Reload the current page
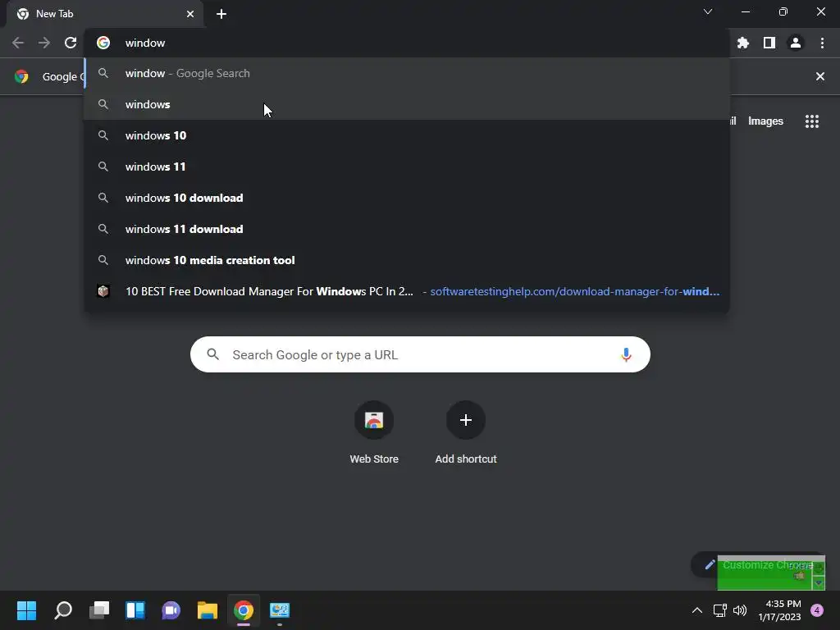This screenshot has height=630, width=840. tap(71, 43)
